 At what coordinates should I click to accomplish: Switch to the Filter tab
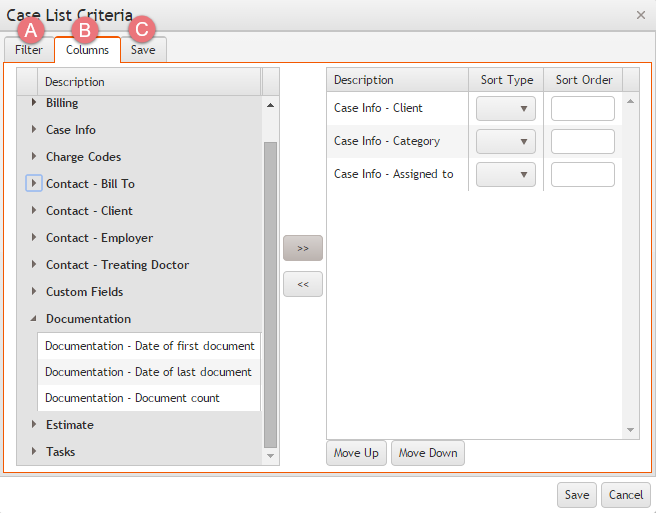[29, 50]
